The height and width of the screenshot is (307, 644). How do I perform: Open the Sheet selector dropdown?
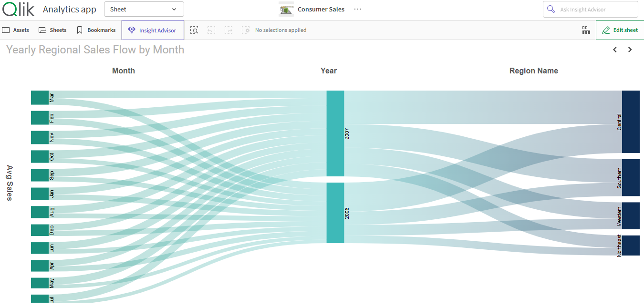coord(144,9)
